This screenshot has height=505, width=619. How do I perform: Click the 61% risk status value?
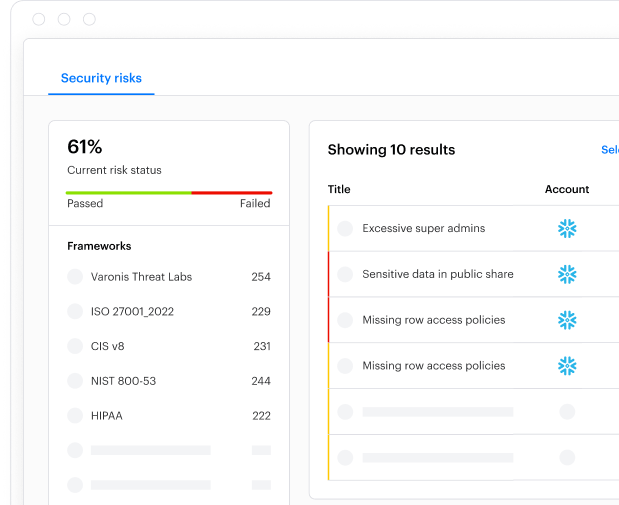coord(85,147)
